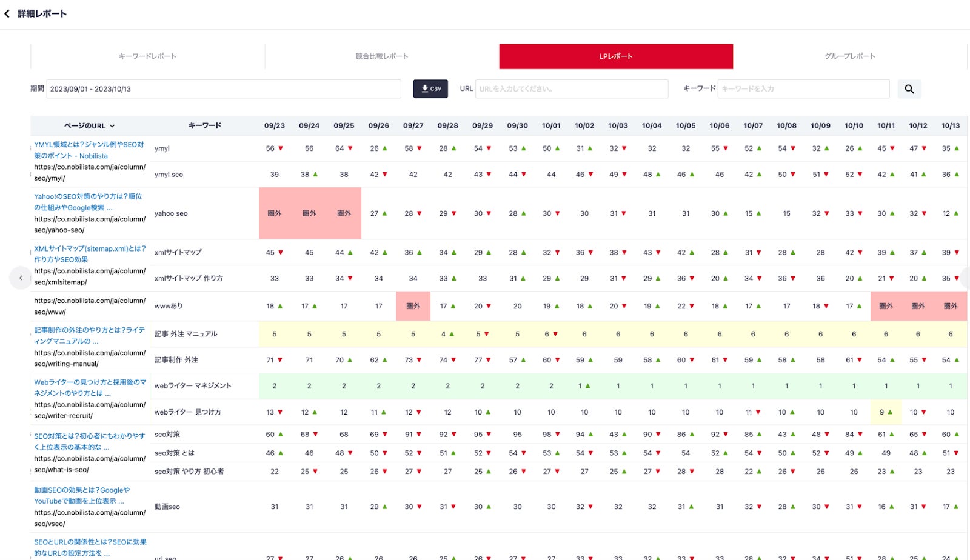Select the keyword 'xmlサイトマップ 作り方'
The image size is (970, 560).
pyautogui.click(x=189, y=278)
